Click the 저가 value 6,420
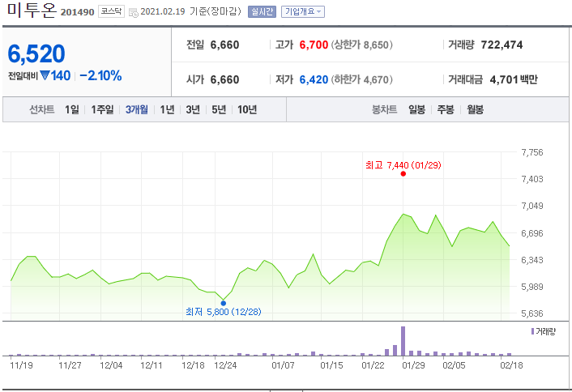This screenshot has width=572, height=392. (x=314, y=79)
